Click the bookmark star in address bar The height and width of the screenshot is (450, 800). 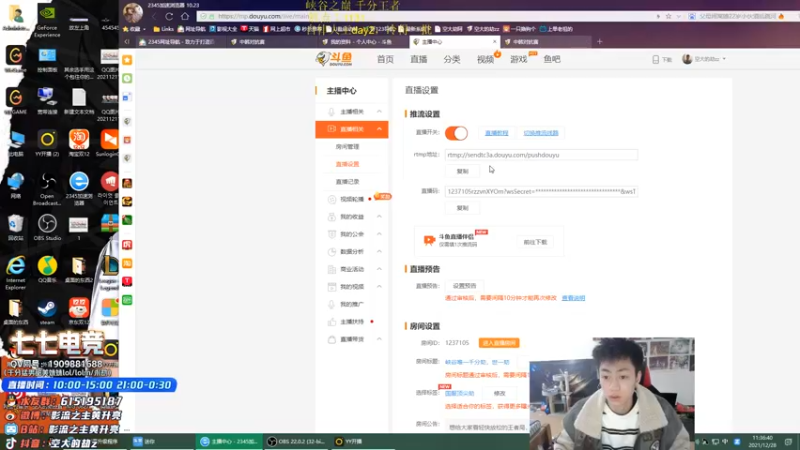[x=668, y=16]
